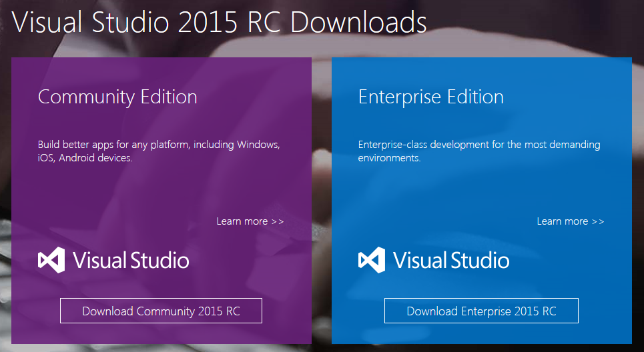Click Visual Studio logo icon in Enterprise tile
The height and width of the screenshot is (352, 644).
coord(372,260)
